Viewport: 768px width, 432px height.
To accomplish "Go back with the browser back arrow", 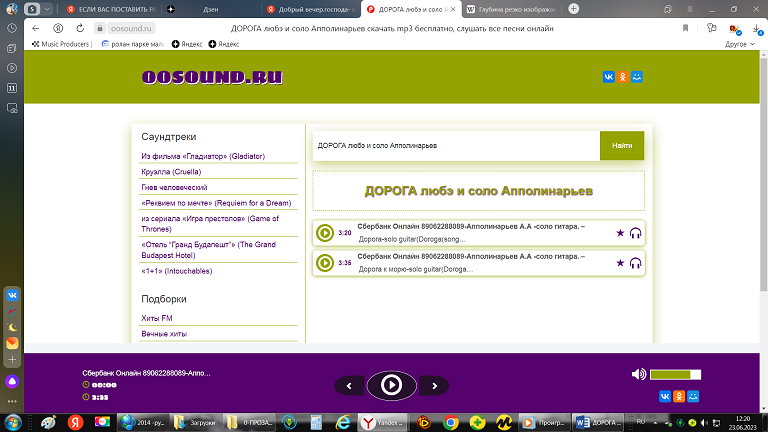I will [35, 28].
